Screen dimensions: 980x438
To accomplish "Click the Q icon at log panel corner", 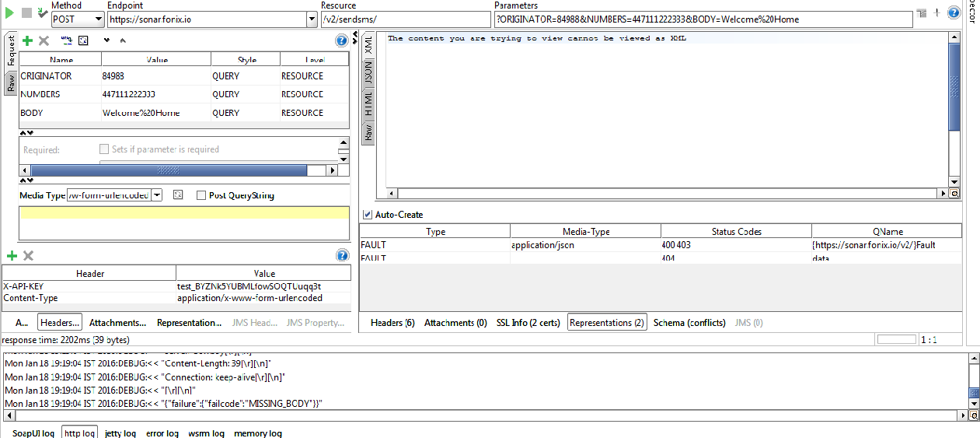I will click(x=975, y=416).
